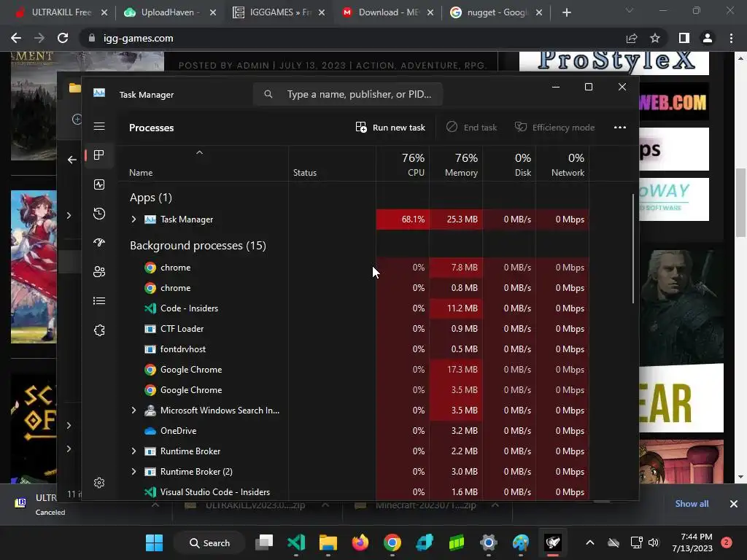Sort by the Disk column header
The image size is (747, 560).
[510, 165]
